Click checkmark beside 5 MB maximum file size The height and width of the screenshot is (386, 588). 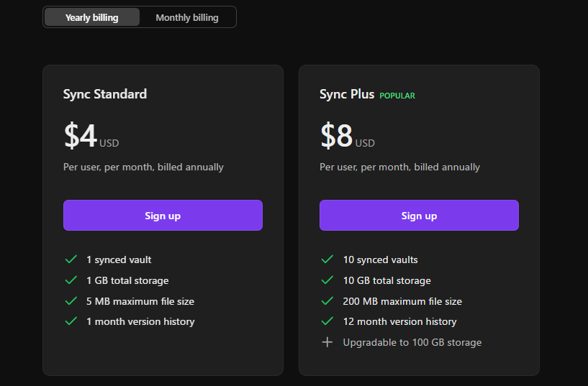[71, 301]
